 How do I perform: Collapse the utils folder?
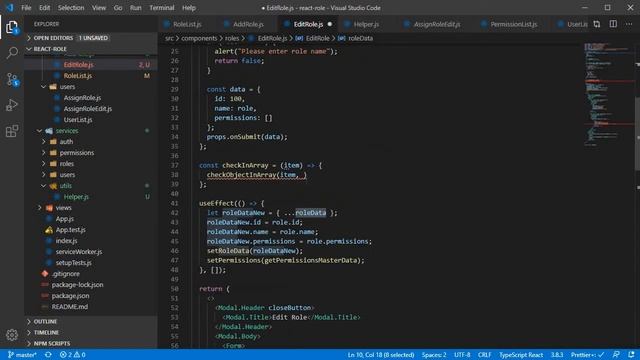[x=65, y=186]
